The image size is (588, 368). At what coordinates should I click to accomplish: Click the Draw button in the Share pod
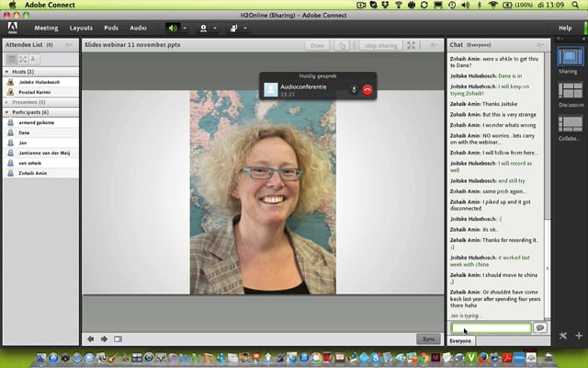click(x=317, y=45)
